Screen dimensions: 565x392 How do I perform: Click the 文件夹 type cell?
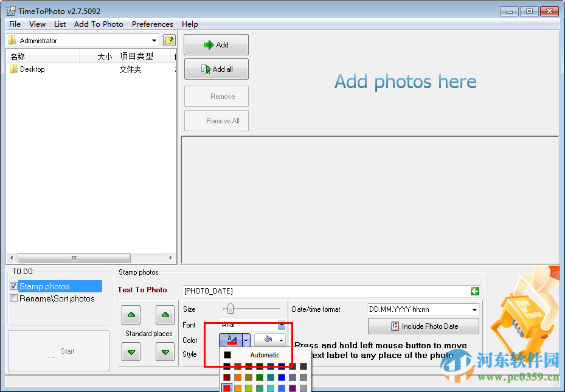[130, 69]
